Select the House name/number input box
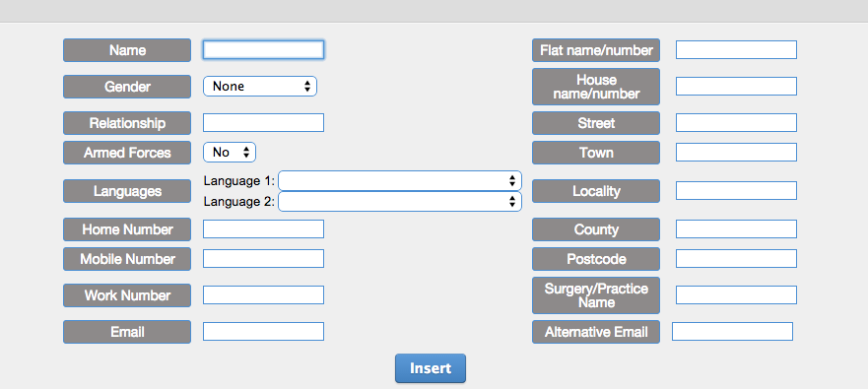The height and width of the screenshot is (389, 868). [x=736, y=87]
